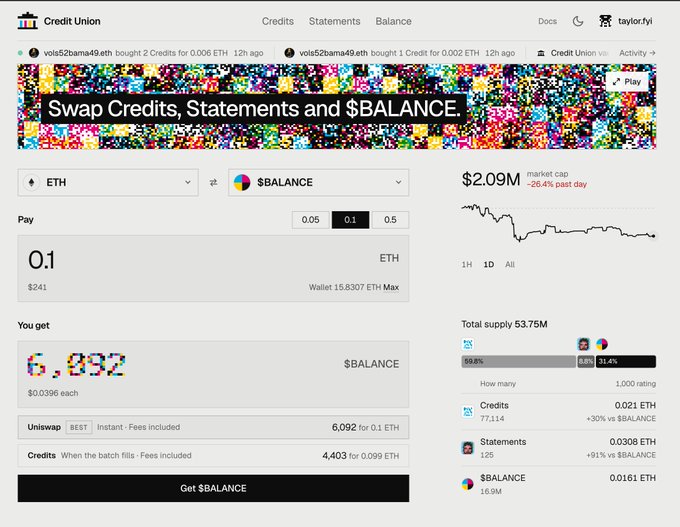Click the Get $BALANCE button
680x527 pixels.
[x=213, y=488]
